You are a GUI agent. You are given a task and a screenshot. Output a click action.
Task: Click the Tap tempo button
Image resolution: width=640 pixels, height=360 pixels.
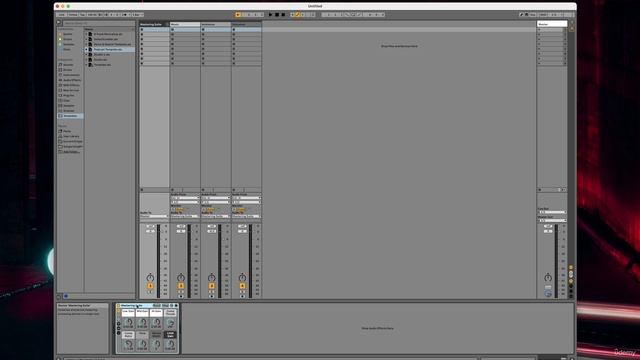click(82, 15)
